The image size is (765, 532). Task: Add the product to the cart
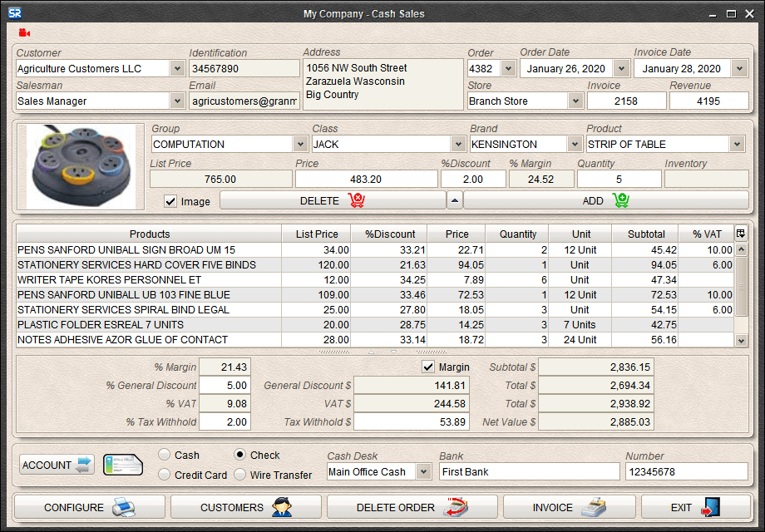(x=605, y=200)
